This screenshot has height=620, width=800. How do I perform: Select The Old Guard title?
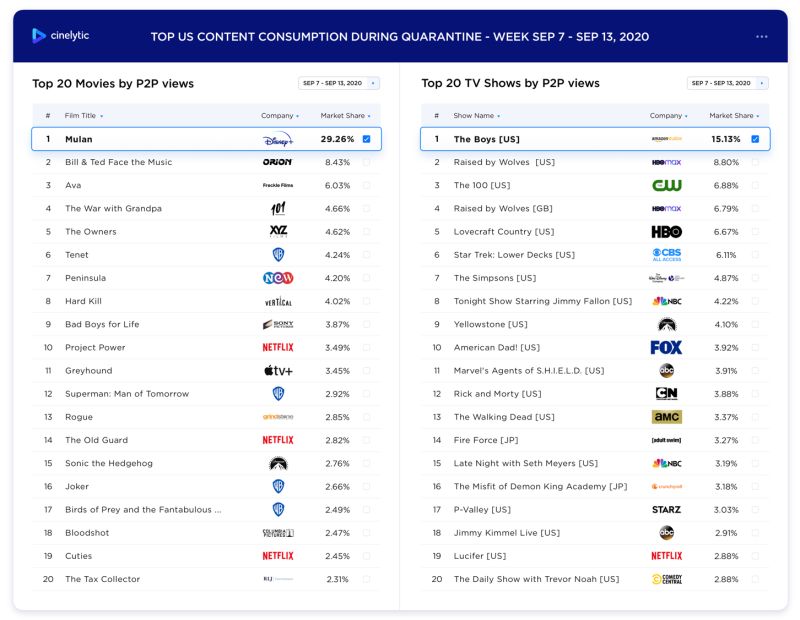(x=96, y=440)
